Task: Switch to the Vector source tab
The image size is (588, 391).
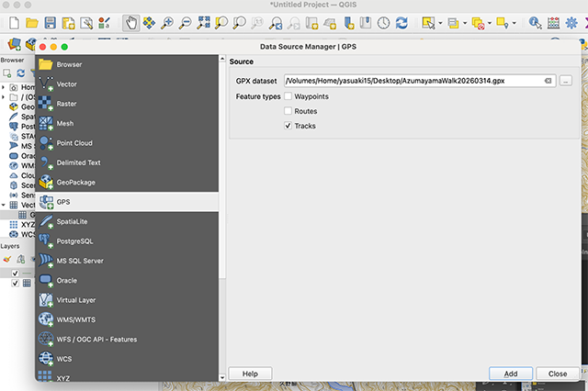Action: (x=127, y=84)
